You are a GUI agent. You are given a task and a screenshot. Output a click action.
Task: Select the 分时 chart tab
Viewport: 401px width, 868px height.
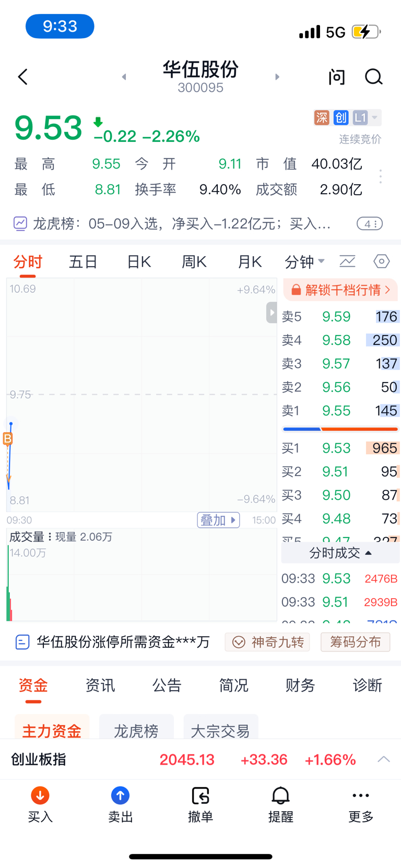pos(28,261)
